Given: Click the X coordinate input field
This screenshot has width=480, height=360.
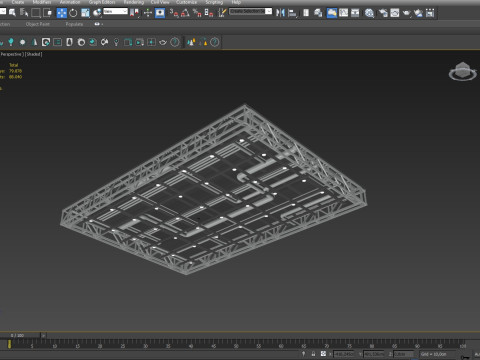Looking at the screenshot, I should tap(344, 354).
